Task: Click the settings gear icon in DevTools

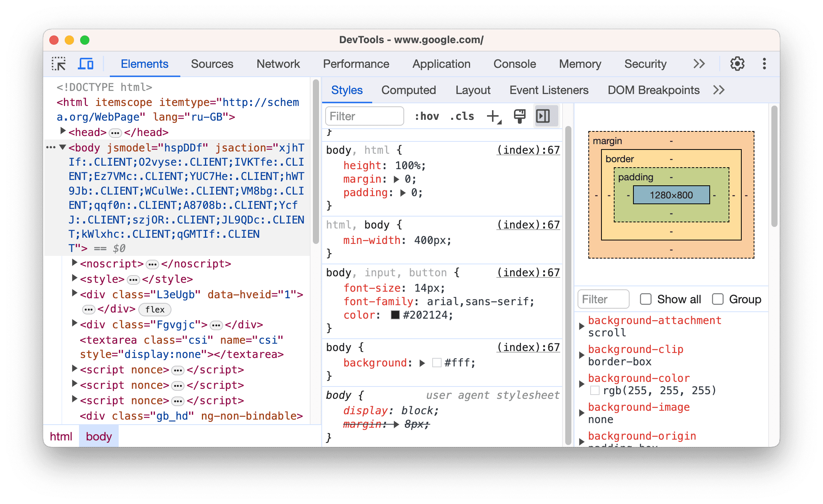Action: [737, 64]
